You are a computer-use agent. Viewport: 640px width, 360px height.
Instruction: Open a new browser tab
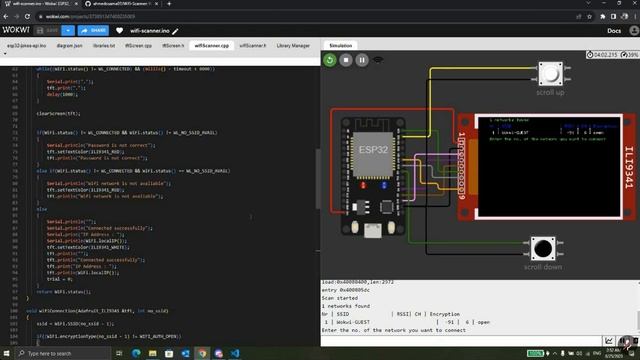pyautogui.click(x=169, y=4)
